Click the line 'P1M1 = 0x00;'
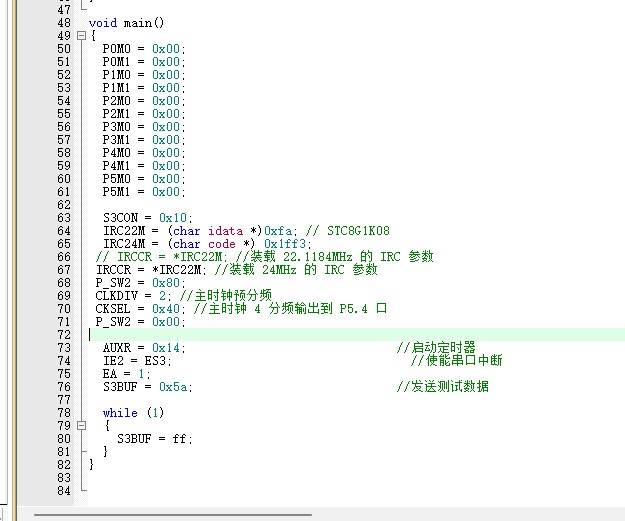The width and height of the screenshot is (625, 521). point(144,88)
